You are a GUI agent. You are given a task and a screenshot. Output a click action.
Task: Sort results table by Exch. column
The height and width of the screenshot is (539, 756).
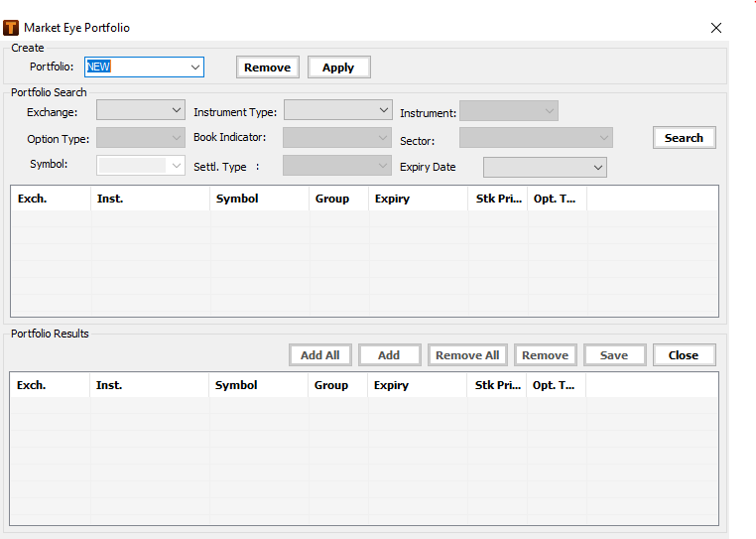50,385
